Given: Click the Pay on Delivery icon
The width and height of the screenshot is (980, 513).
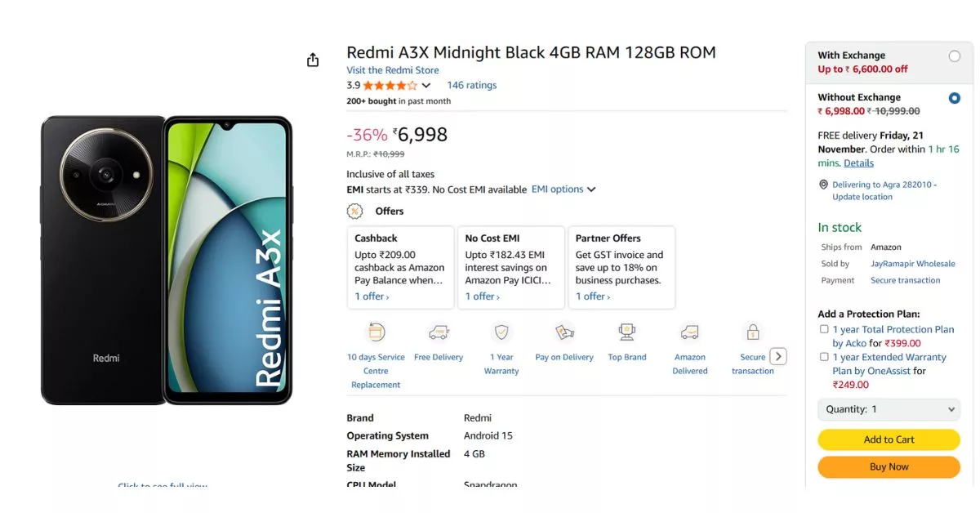Looking at the screenshot, I should pyautogui.click(x=563, y=333).
